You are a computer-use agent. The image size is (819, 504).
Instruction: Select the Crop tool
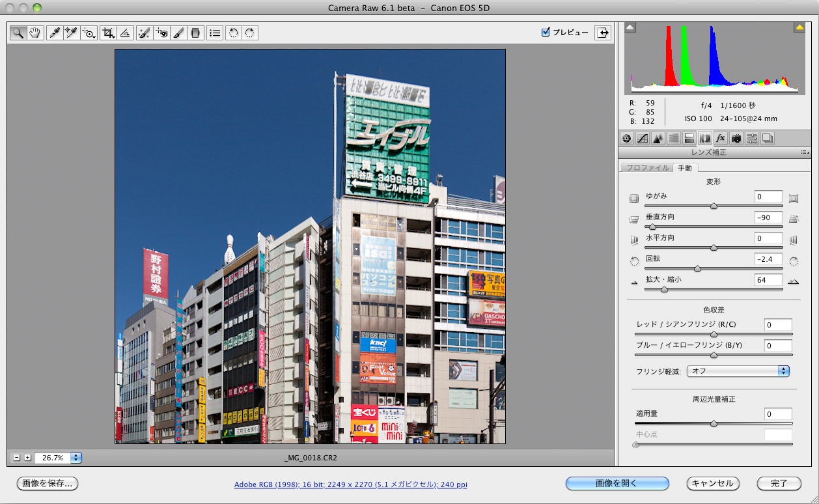(x=109, y=33)
